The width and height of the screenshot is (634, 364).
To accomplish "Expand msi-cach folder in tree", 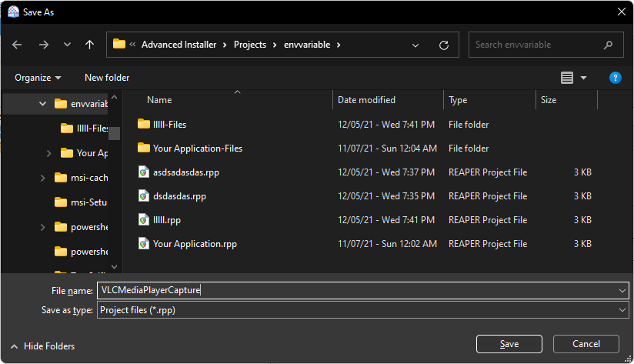I will (42, 178).
